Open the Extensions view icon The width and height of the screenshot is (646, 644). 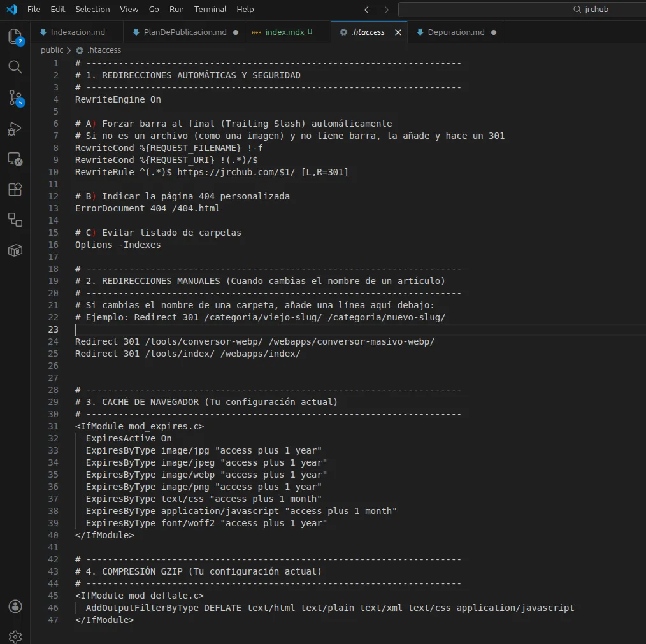15,190
